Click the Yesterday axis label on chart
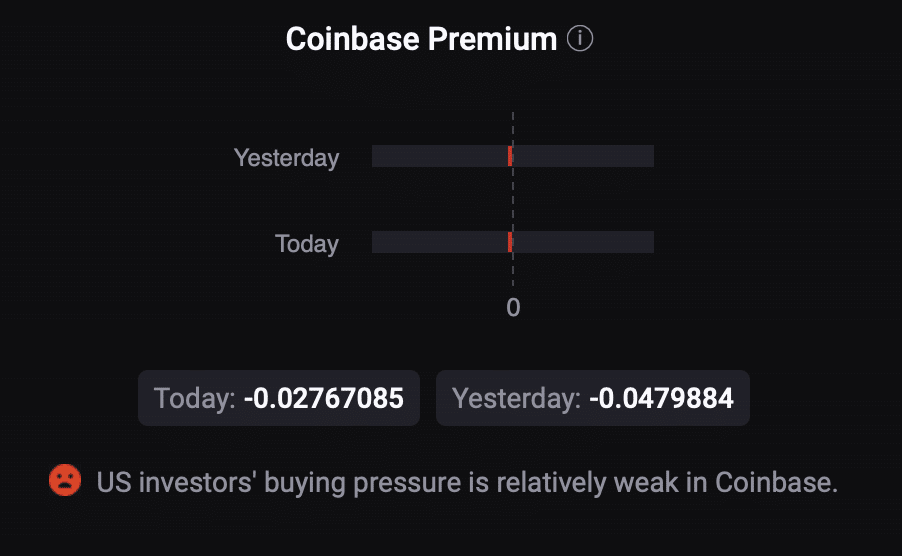This screenshot has height=556, width=902. 286,157
